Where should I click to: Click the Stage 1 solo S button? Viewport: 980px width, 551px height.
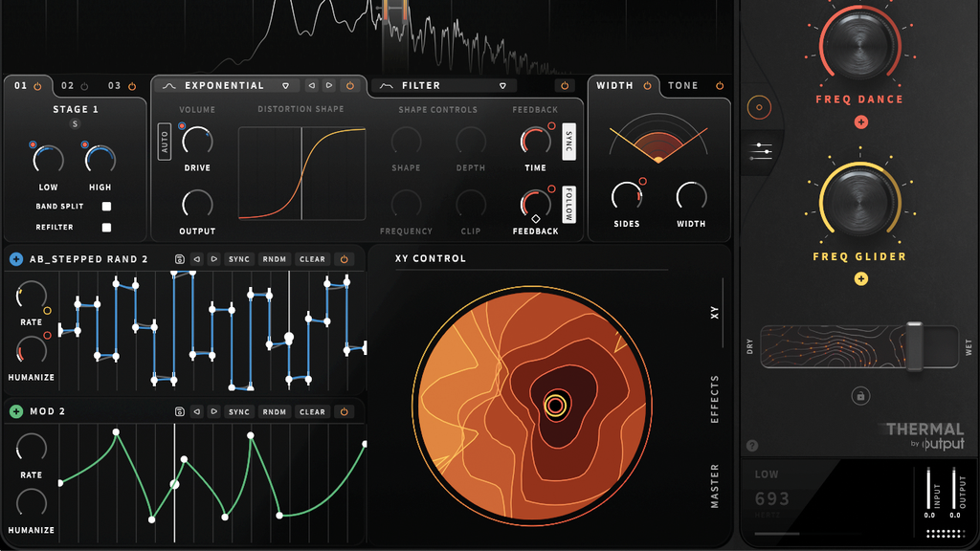click(75, 123)
